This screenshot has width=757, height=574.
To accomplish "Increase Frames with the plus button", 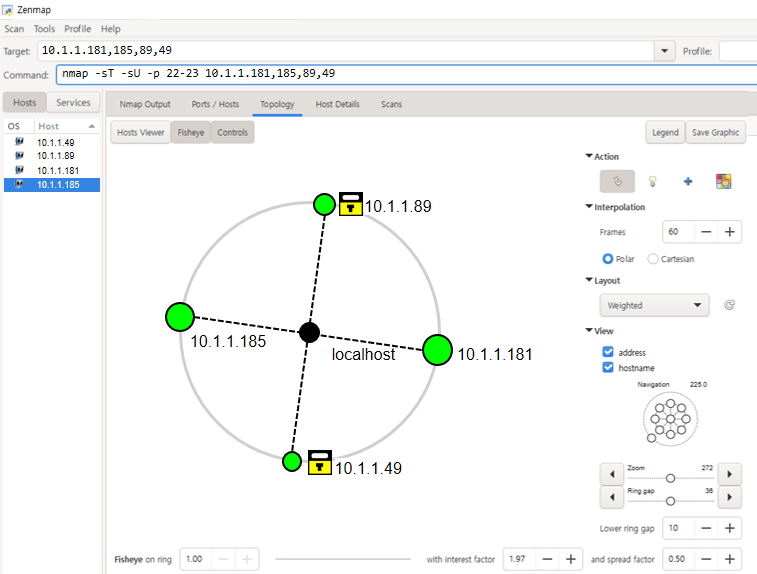I will [729, 232].
